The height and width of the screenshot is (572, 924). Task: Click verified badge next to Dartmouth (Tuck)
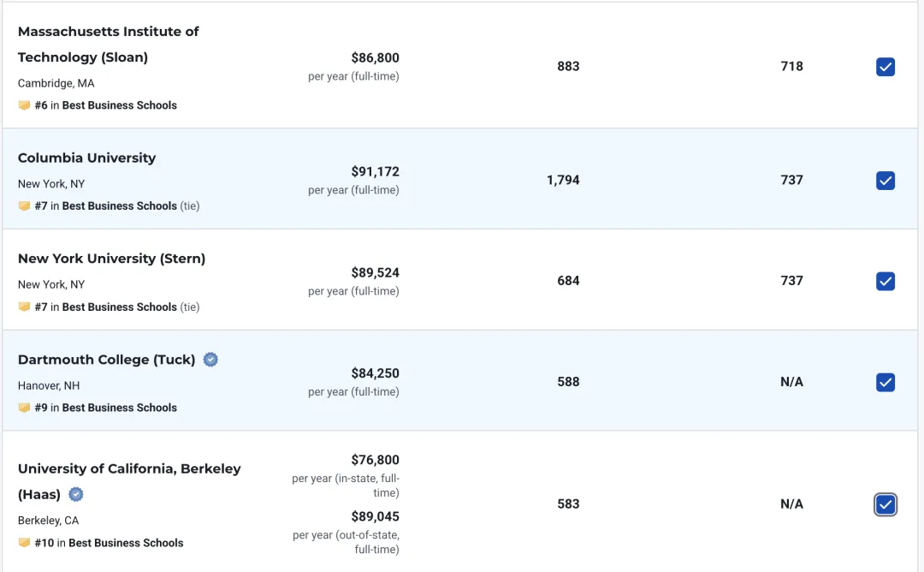click(x=210, y=360)
